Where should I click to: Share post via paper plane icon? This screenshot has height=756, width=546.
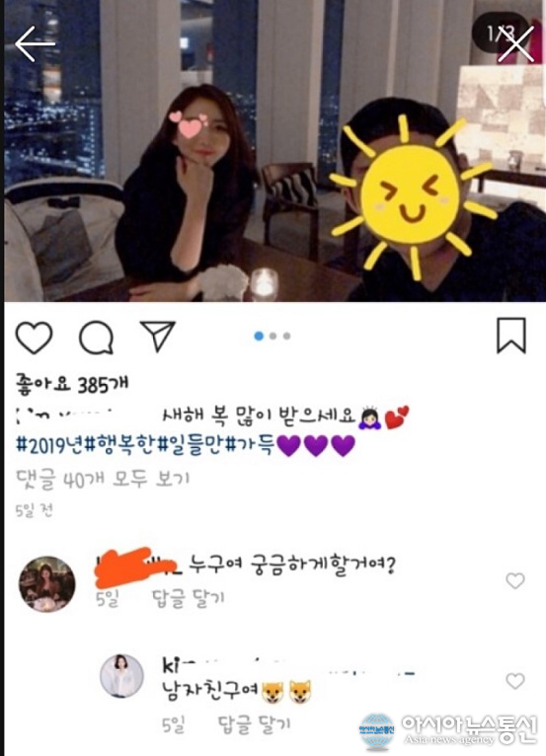[x=157, y=336]
